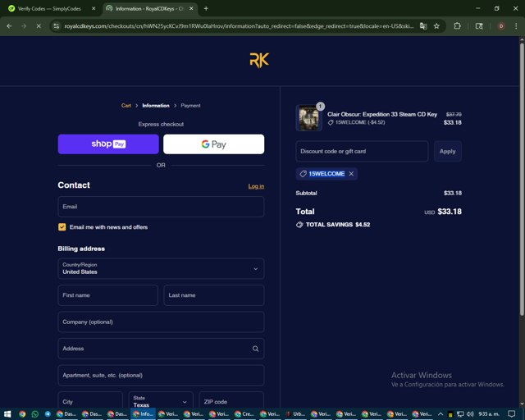Show hidden system tray icons
This screenshot has width=525, height=420.
[441, 414]
